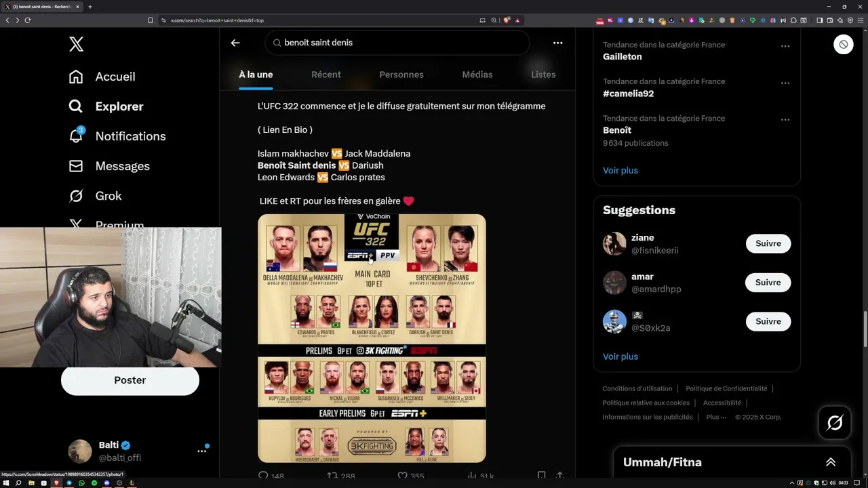
Task: Open Grok in sidebar
Action: tap(95, 196)
